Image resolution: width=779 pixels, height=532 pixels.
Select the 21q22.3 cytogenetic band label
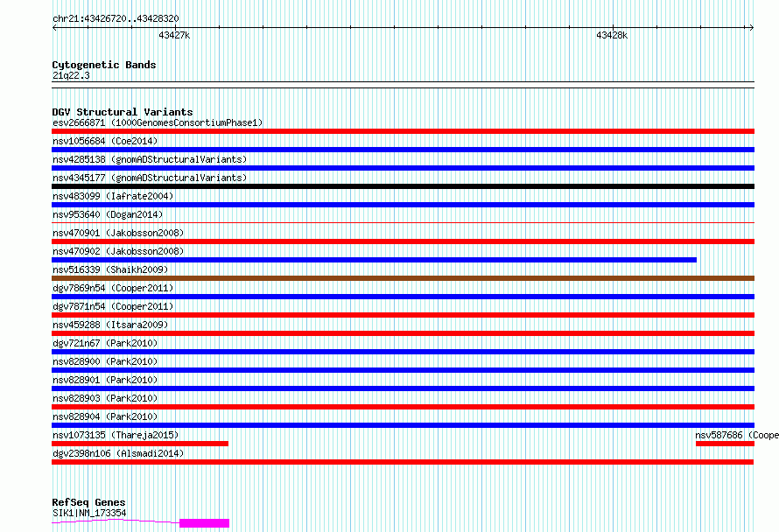(71, 75)
